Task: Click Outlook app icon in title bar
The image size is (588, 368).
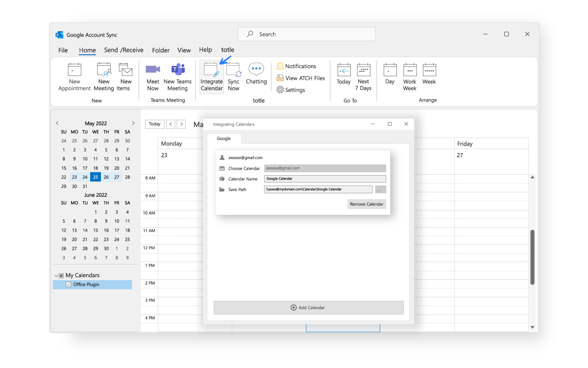Action: (60, 35)
